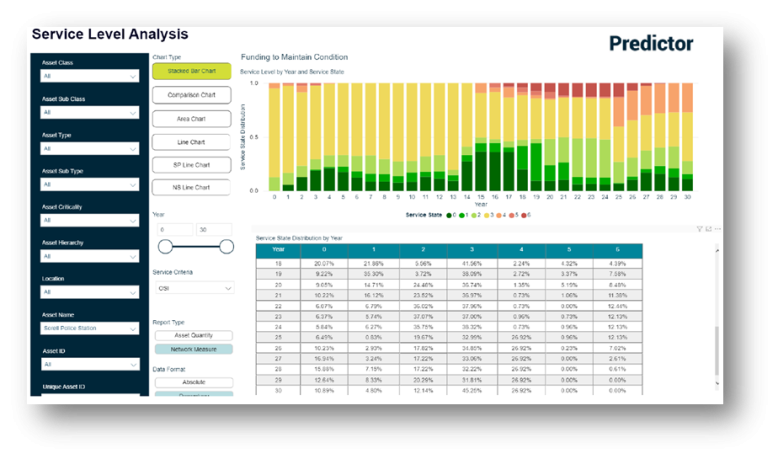
Task: Click the table scrollbar up arrow
Action: click(717, 251)
